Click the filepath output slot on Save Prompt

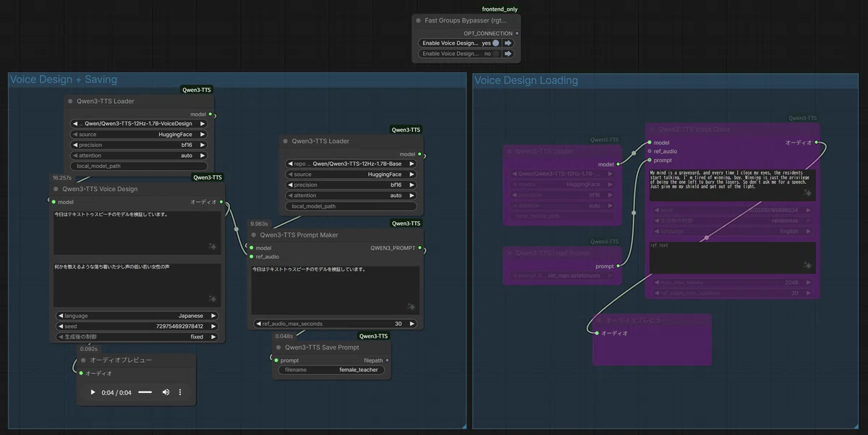387,360
